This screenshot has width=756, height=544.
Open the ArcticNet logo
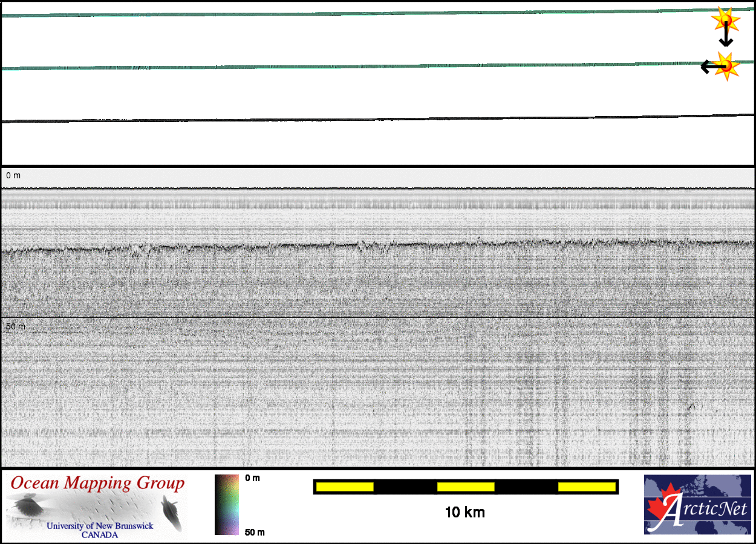[x=697, y=505]
